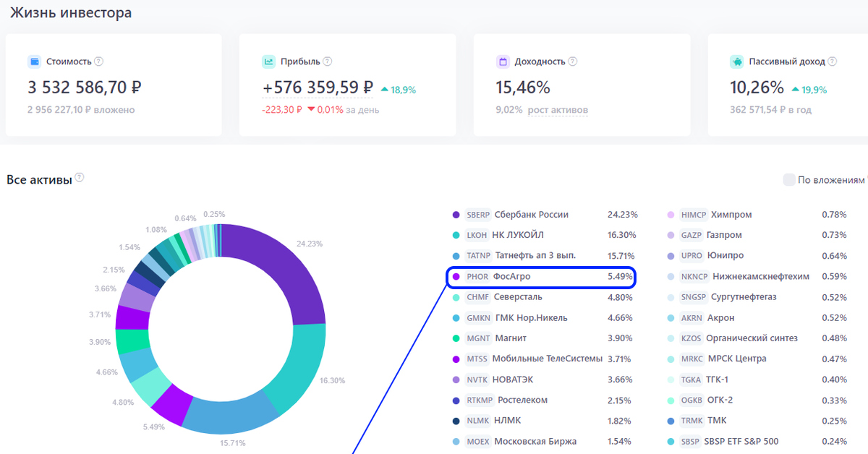Open the Нижнекамскнефтехим asset
The image size is (868, 454).
(761, 276)
